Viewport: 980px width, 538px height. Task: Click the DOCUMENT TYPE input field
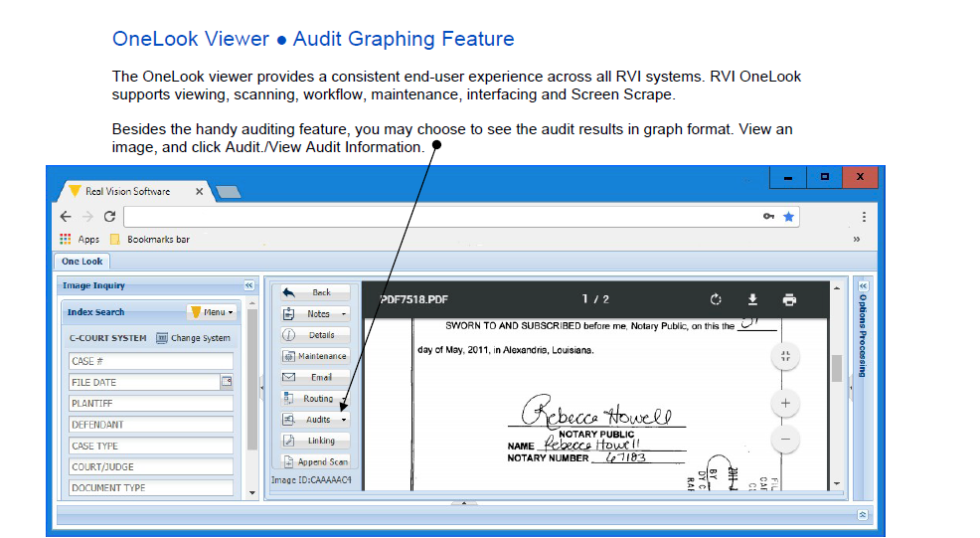(x=151, y=488)
